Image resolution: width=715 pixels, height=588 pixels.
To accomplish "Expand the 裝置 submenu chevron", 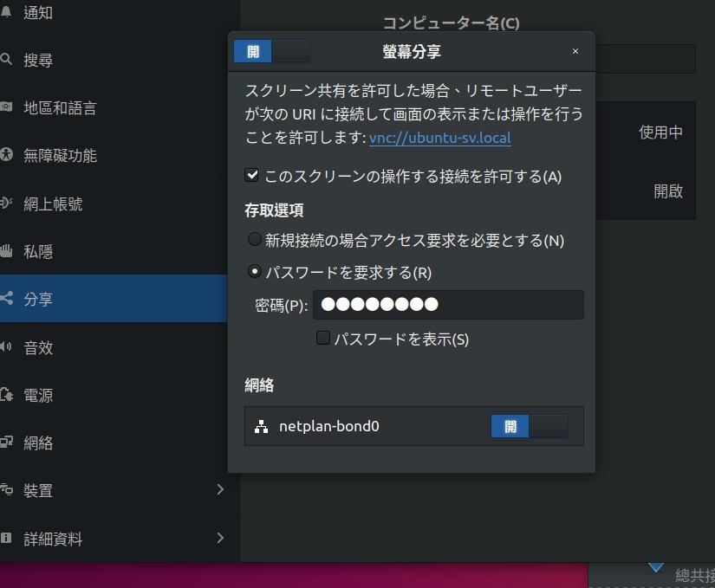I will [x=221, y=489].
